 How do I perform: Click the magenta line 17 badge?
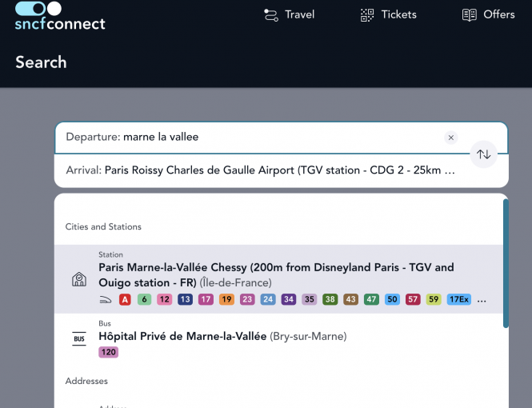tap(206, 299)
